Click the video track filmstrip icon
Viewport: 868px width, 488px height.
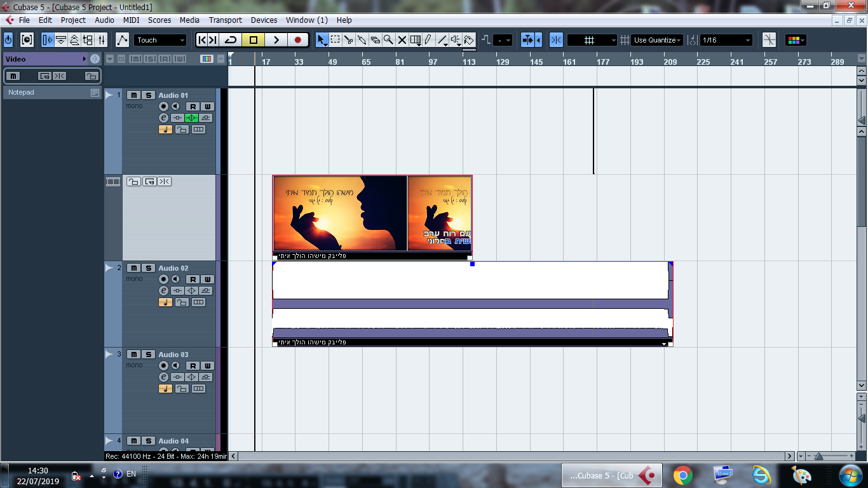point(113,182)
